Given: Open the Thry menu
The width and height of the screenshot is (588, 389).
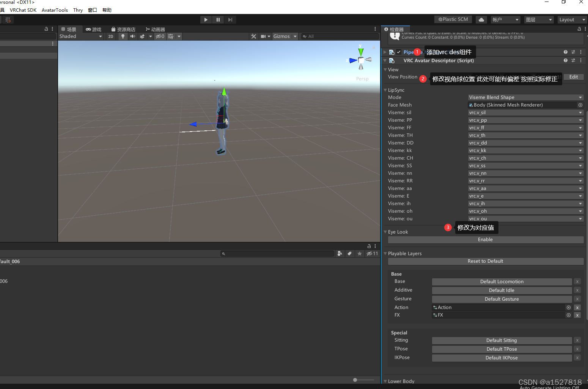Looking at the screenshot, I should click(x=78, y=10).
